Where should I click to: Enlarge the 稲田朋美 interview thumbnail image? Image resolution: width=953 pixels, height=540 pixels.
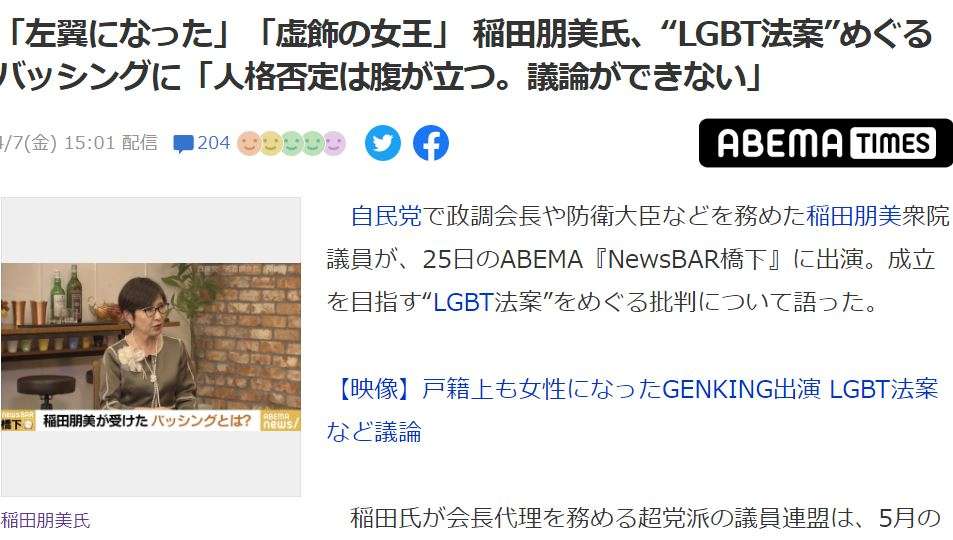[x=151, y=347]
